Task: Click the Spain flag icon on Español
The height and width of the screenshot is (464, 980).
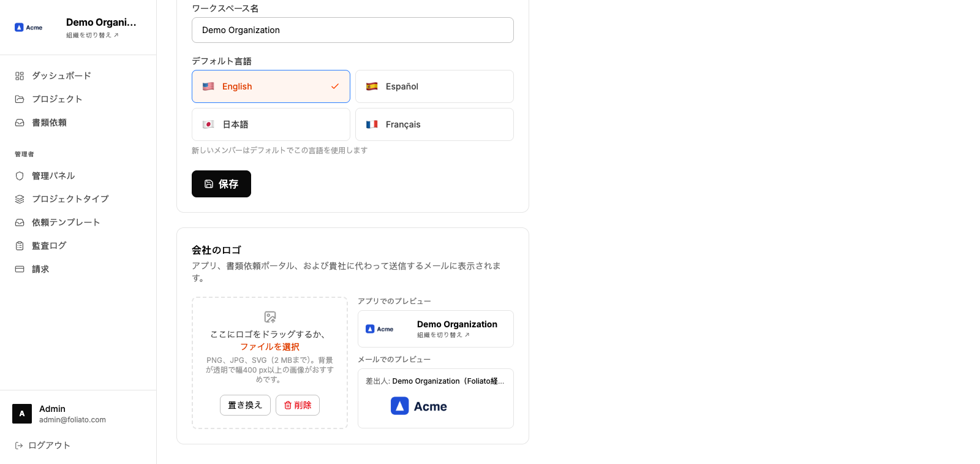Action: [372, 86]
